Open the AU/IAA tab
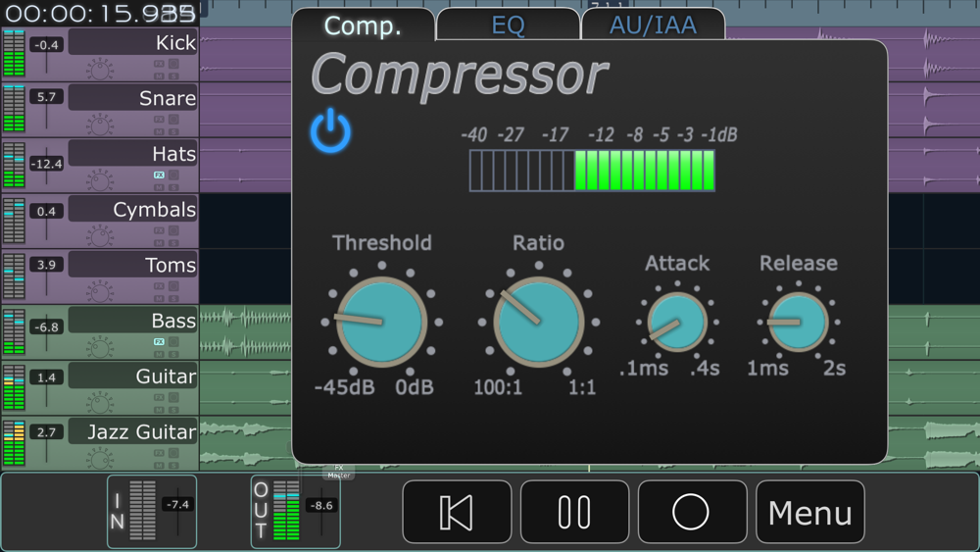980x552 pixels. point(653,25)
